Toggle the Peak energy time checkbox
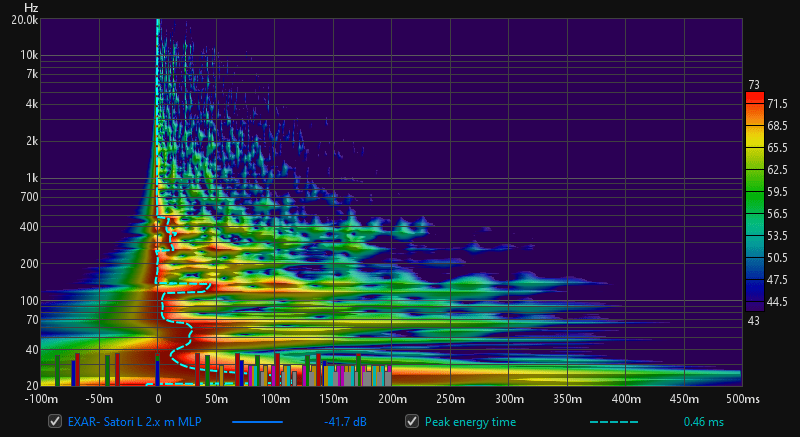Image resolution: width=800 pixels, height=437 pixels. click(412, 422)
